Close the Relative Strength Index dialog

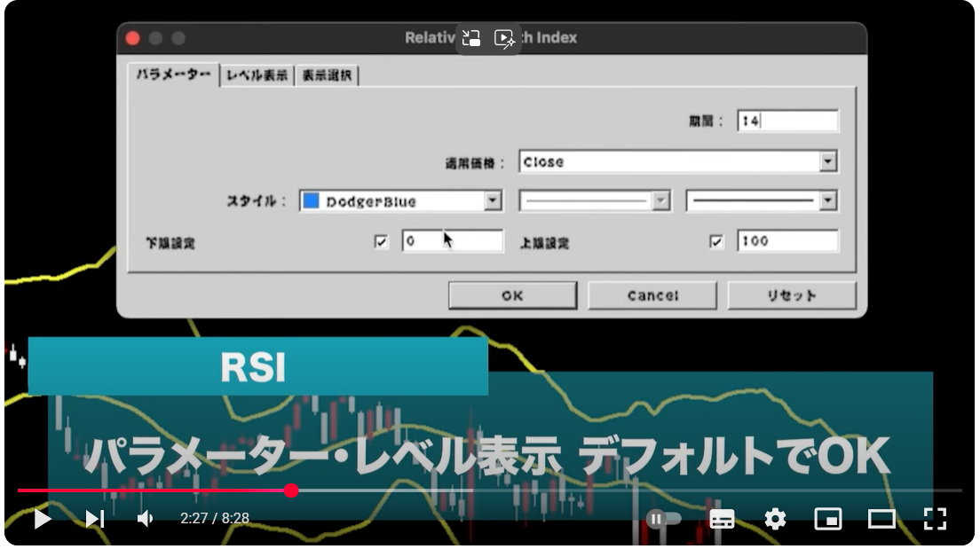tap(132, 39)
